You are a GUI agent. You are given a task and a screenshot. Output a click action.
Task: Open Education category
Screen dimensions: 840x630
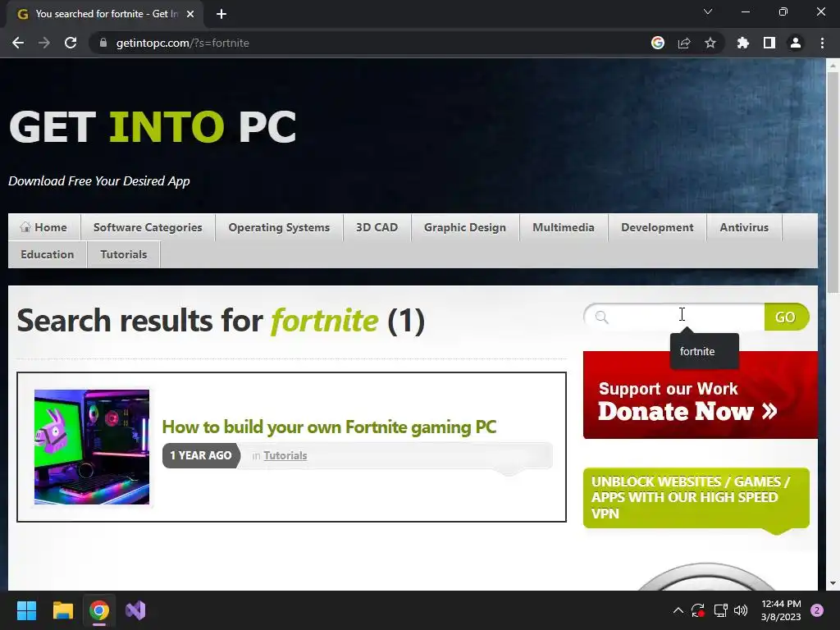click(48, 254)
